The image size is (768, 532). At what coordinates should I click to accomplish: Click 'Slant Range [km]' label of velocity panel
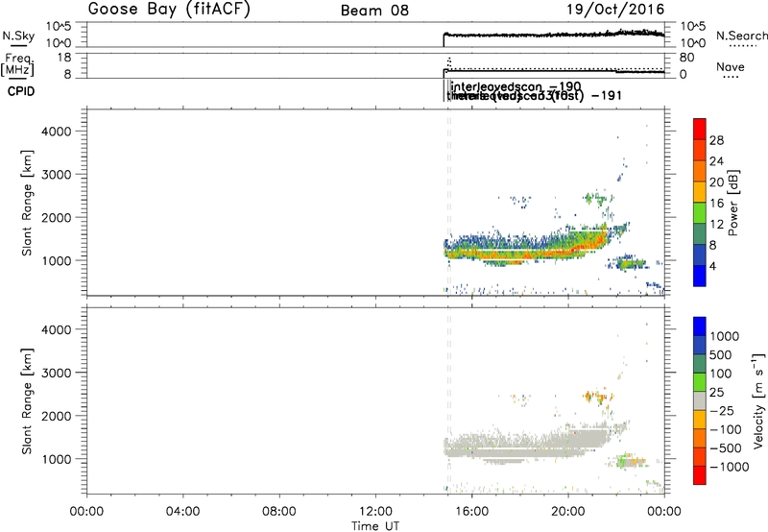[x=27, y=401]
